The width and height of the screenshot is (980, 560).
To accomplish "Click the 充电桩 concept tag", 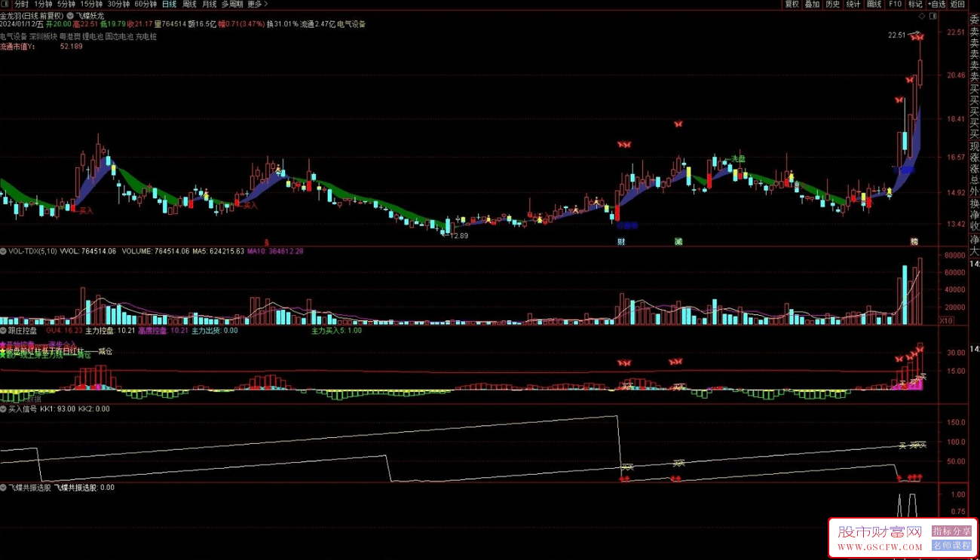I will pyautogui.click(x=146, y=35).
